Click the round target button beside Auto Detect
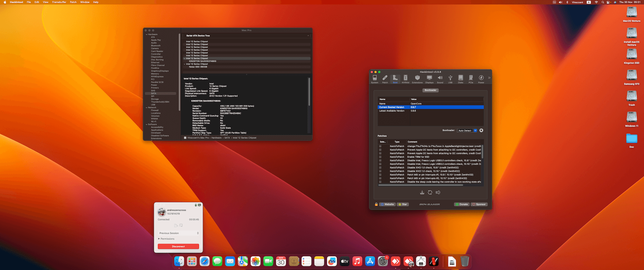The image size is (644, 270). 481,130
